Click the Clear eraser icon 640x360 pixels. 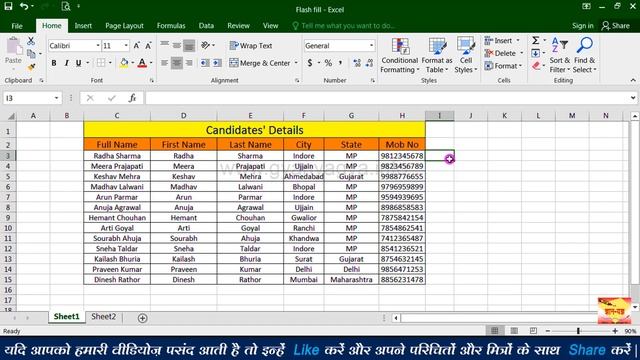pyautogui.click(x=536, y=66)
